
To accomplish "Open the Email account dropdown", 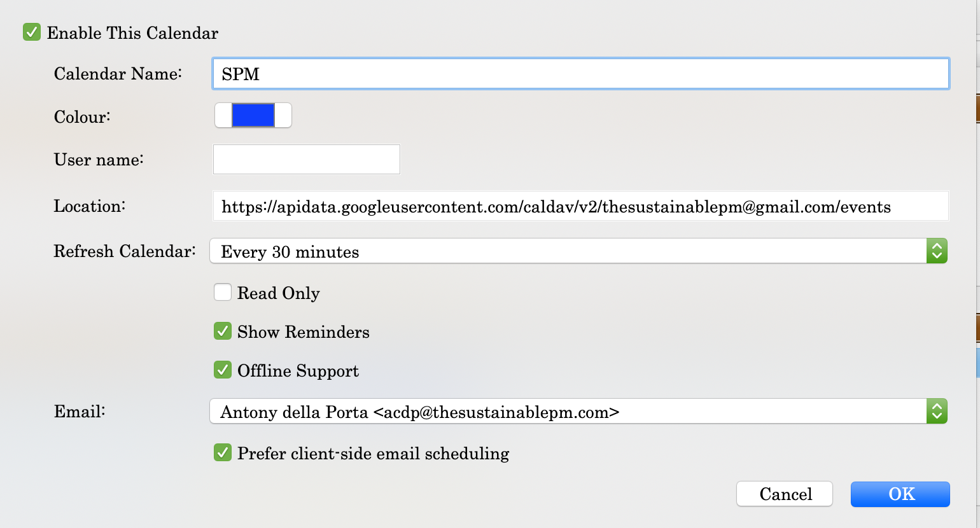I will point(573,411).
